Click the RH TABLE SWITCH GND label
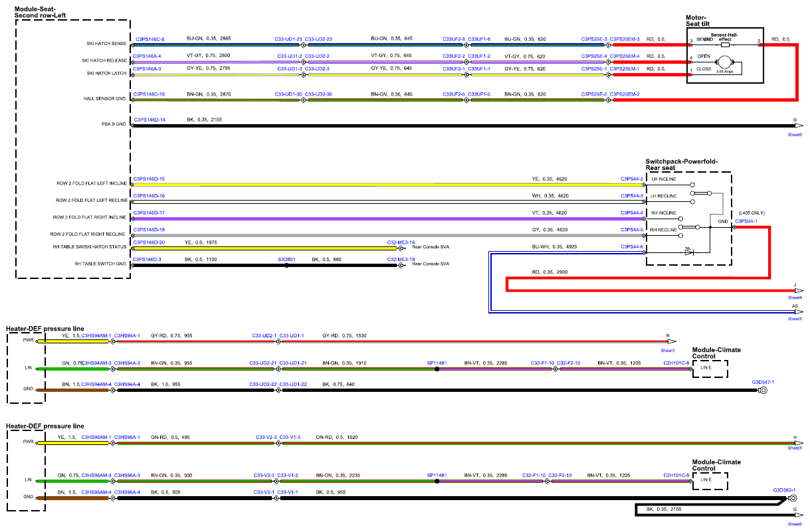The width and height of the screenshot is (810, 532). coord(100,264)
